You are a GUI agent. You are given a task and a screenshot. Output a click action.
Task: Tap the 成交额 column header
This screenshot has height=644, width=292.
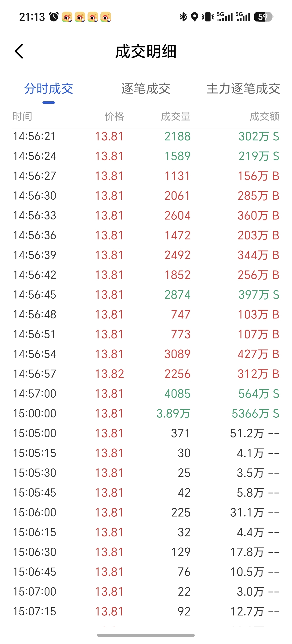265,116
